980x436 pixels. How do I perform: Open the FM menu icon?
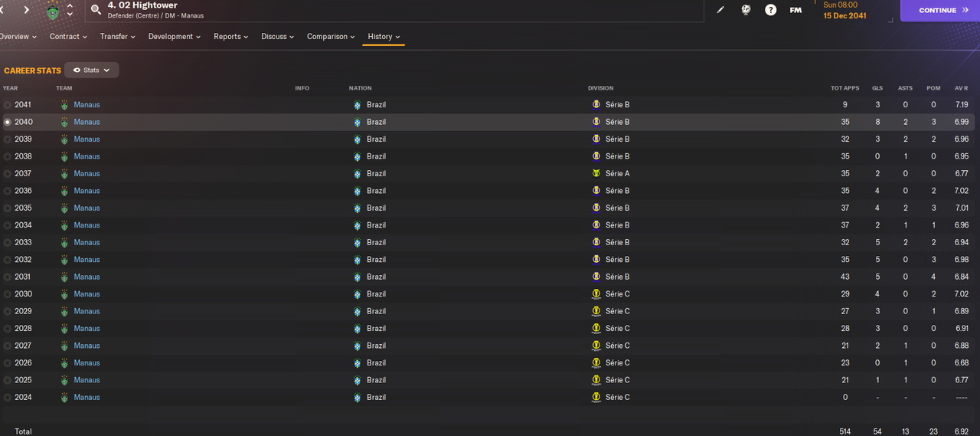795,10
